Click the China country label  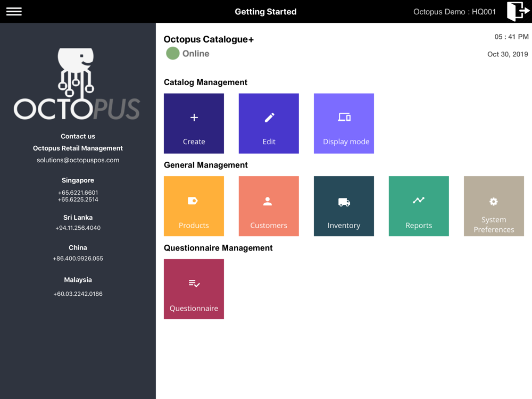coord(78,248)
